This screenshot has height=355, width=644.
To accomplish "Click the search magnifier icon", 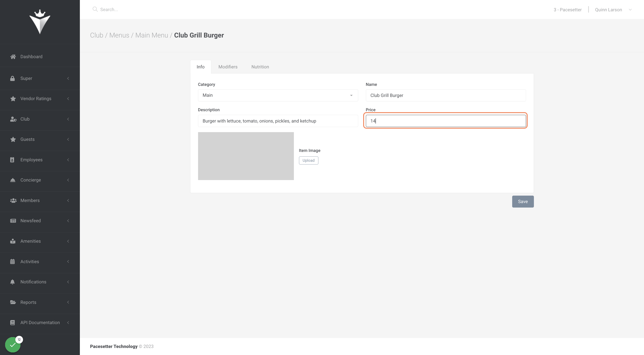I will 95,9.
